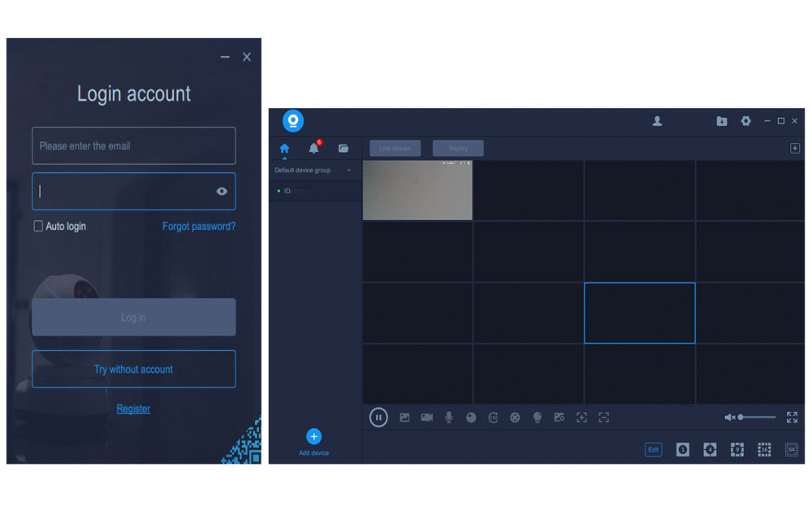This screenshot has height=515, width=812.
Task: Open the Register link
Action: click(133, 409)
